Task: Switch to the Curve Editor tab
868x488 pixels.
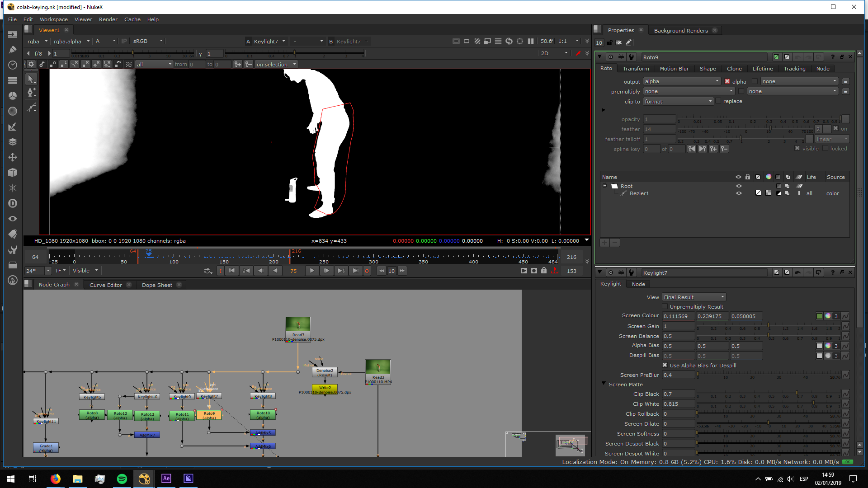Action: (105, 285)
